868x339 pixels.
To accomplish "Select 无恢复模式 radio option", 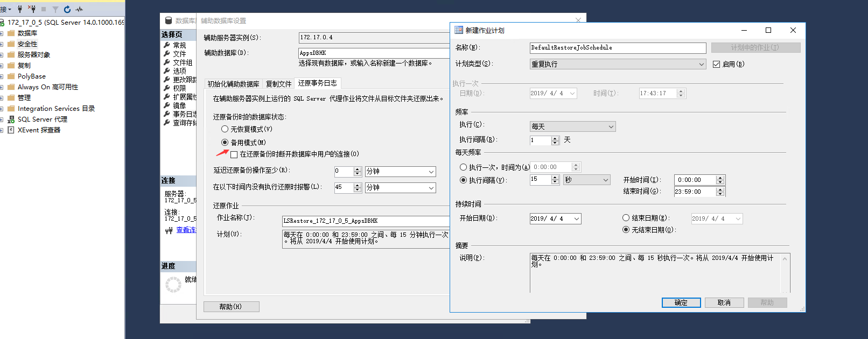I will (225, 129).
